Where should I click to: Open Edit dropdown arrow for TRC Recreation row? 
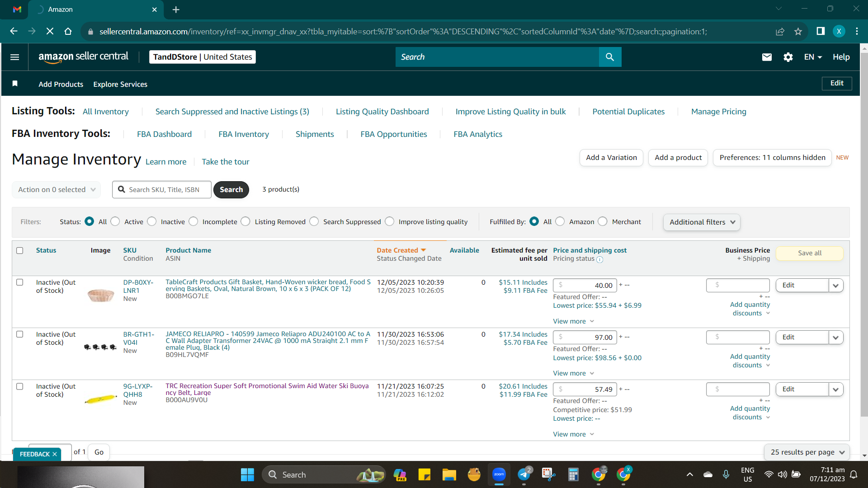[x=836, y=389]
